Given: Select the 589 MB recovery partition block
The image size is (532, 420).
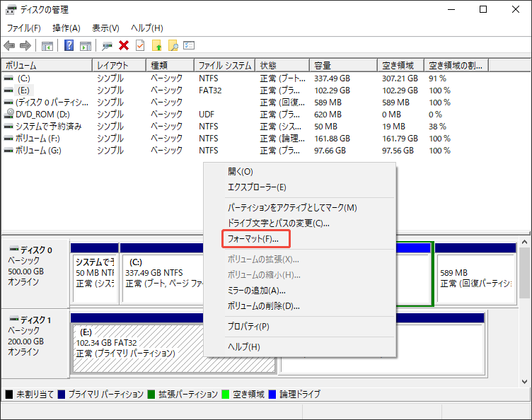Looking at the screenshot, I should click(475, 273).
